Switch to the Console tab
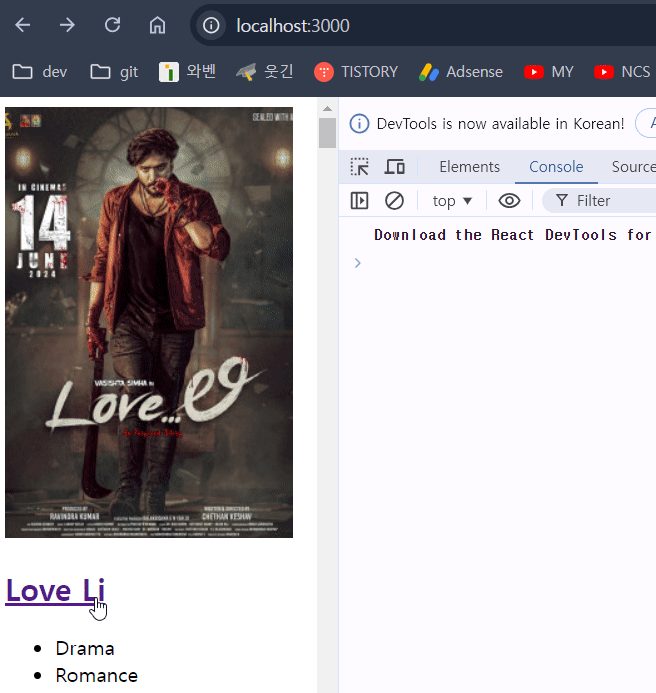 556,167
